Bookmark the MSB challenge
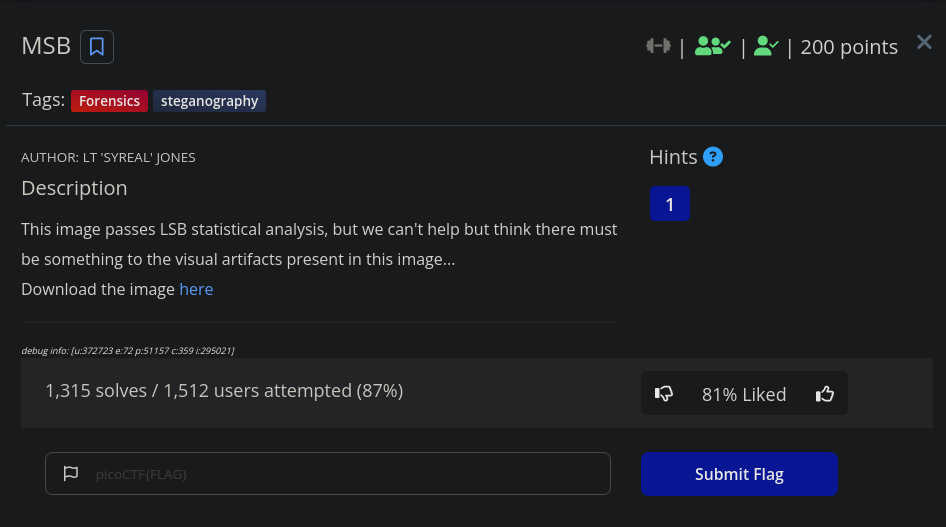 click(x=97, y=46)
